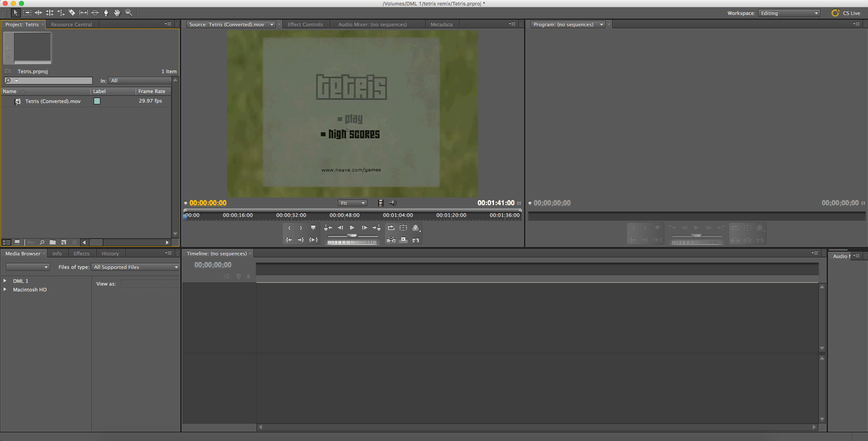Open the Output settings button in Source monitor
Screen dimensions: 868x441
416,228
